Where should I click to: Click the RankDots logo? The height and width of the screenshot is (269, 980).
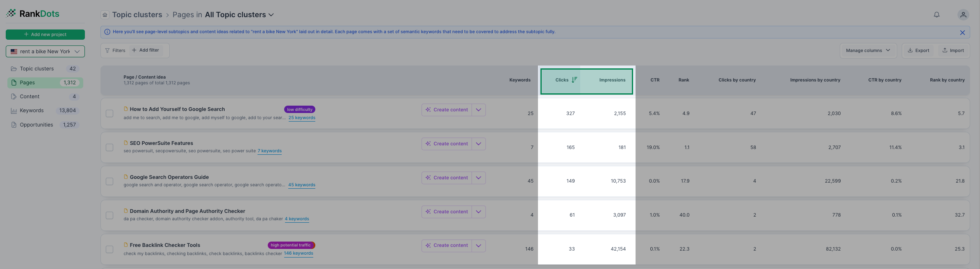(x=33, y=14)
